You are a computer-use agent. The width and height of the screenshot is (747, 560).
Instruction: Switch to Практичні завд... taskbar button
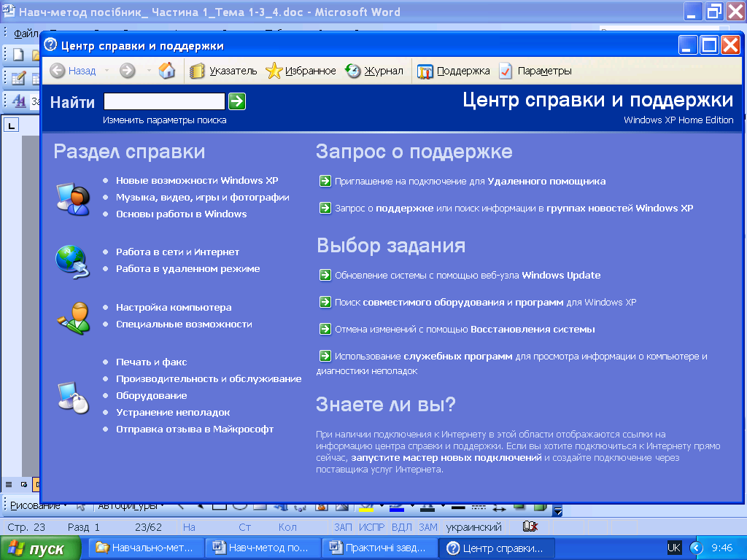coord(379,548)
